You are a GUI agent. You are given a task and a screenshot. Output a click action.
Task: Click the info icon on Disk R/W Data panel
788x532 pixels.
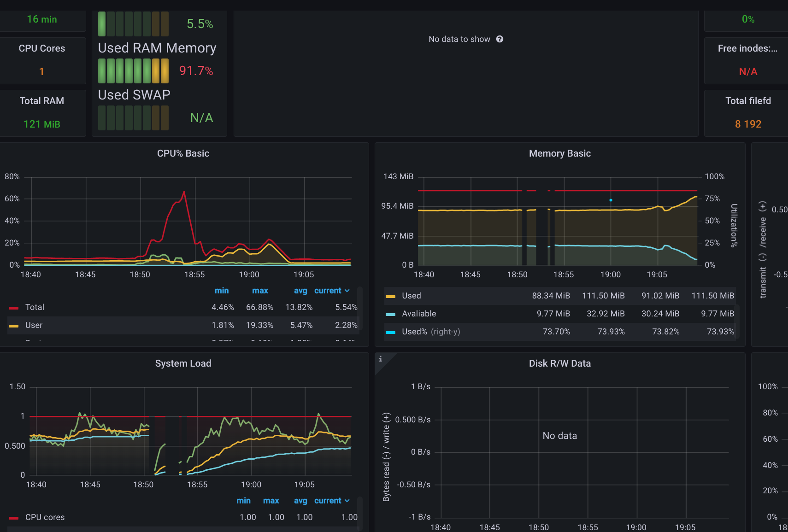tap(380, 359)
